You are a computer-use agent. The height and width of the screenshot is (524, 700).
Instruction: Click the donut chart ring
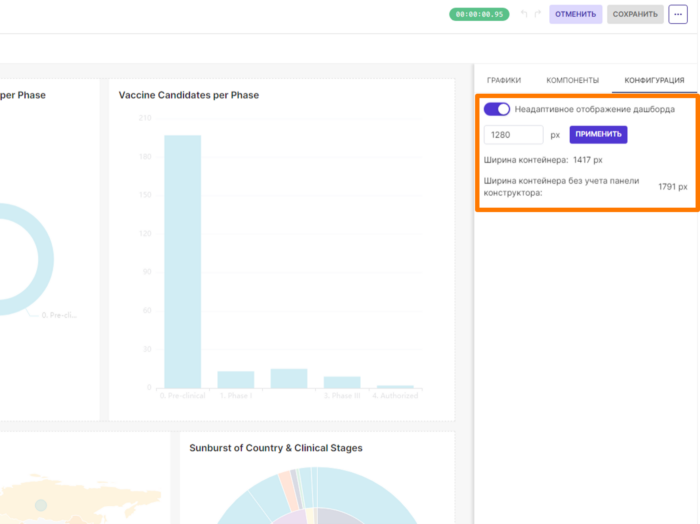pos(45,259)
